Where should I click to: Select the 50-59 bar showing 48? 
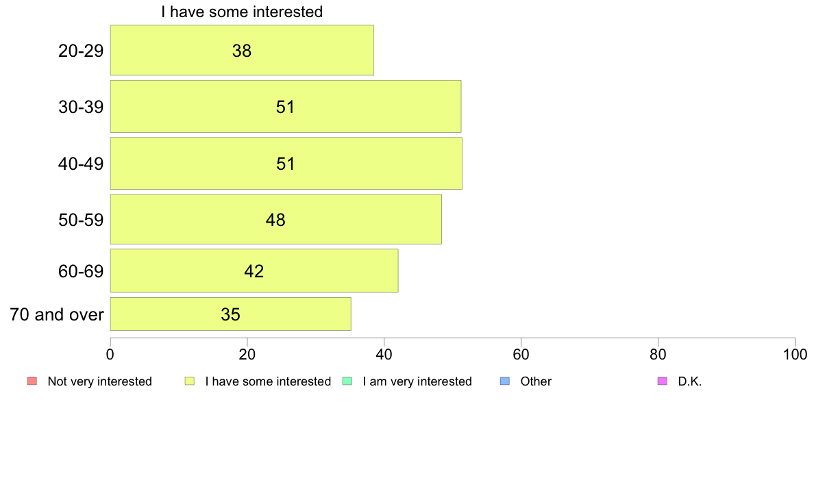point(275,219)
